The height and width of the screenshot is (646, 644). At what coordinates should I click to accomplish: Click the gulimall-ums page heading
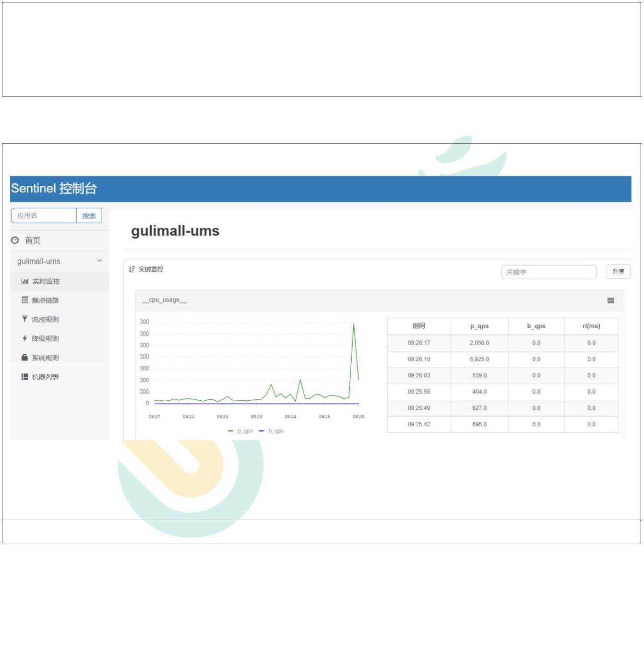(175, 231)
